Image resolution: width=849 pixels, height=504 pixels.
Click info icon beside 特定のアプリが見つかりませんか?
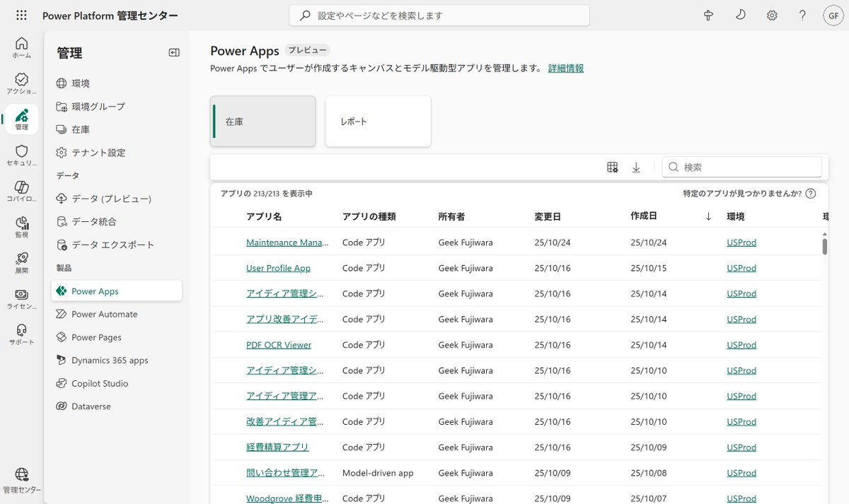pyautogui.click(x=811, y=194)
